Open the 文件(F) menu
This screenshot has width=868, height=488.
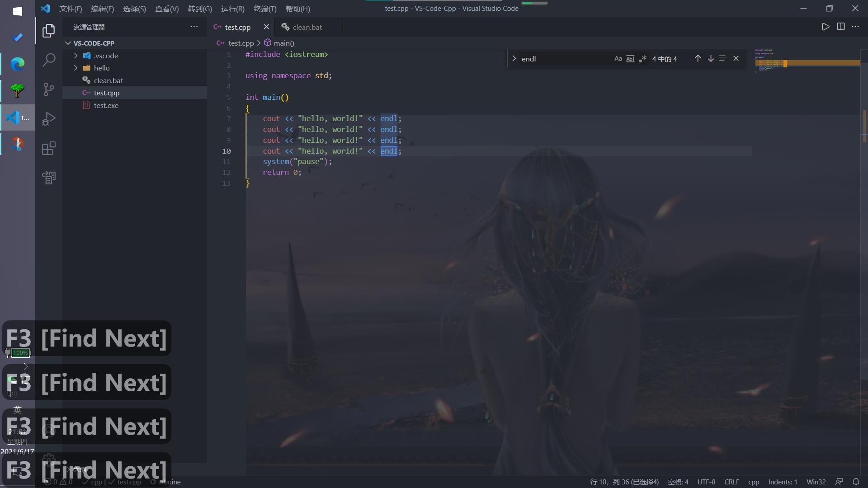71,9
